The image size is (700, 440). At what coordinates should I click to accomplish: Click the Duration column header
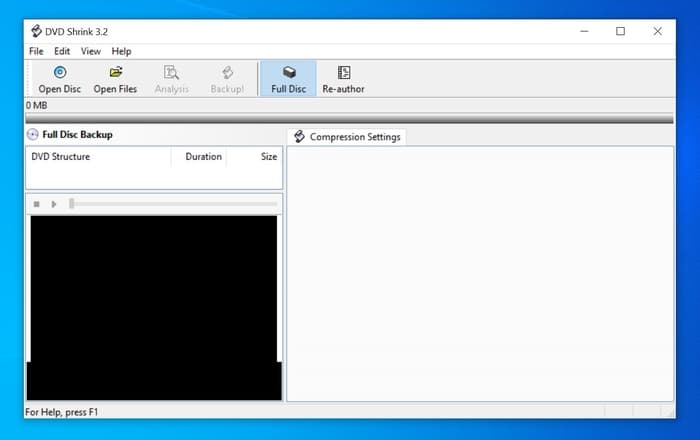[x=199, y=157]
